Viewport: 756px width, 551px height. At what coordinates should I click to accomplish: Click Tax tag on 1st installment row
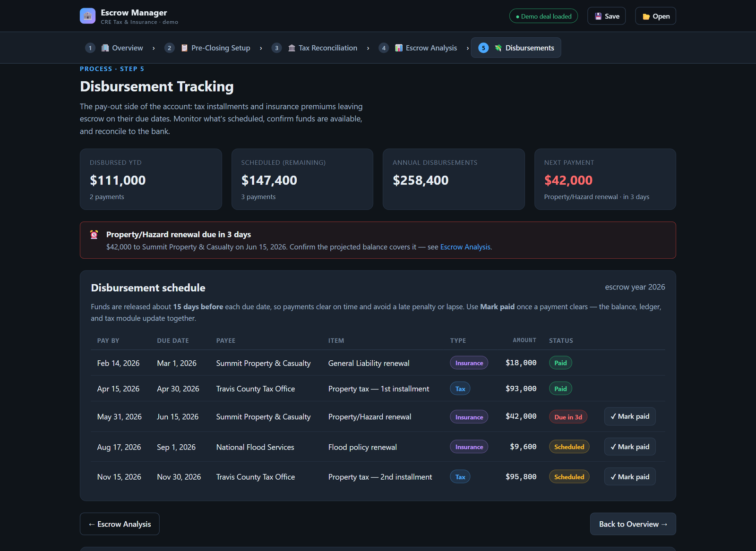pos(460,389)
